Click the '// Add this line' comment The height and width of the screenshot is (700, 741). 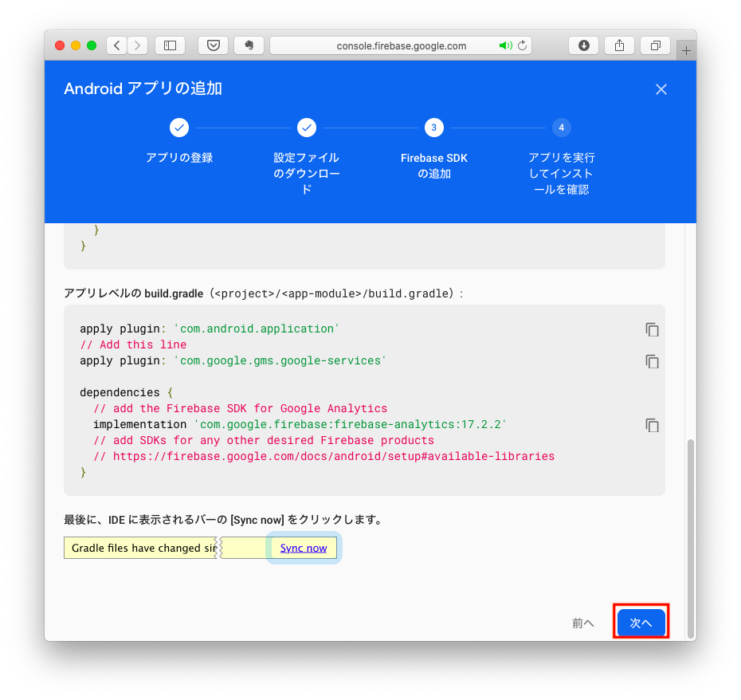[x=133, y=344]
